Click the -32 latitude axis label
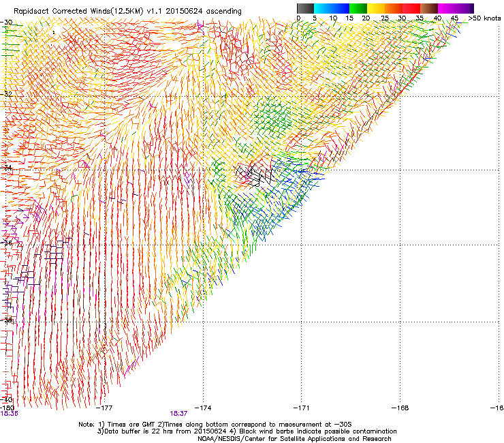This screenshot has width=504, height=443. (6, 94)
